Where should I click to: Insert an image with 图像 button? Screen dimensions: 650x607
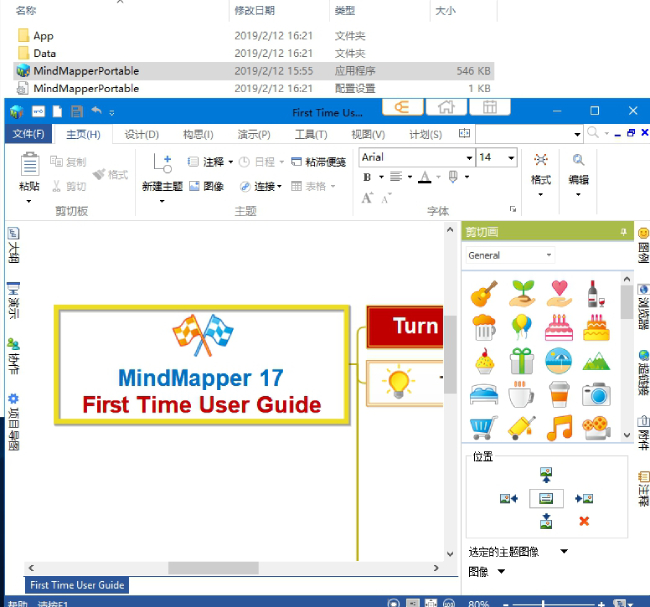pos(206,186)
